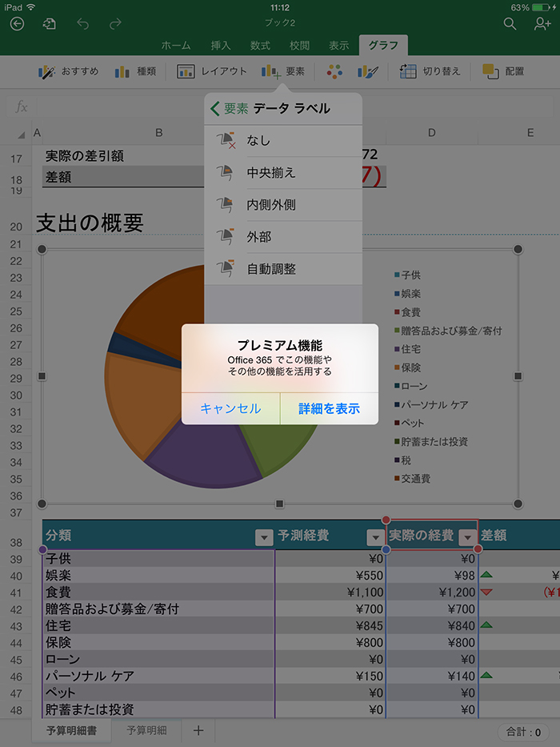The image size is (560, 747).
Task: Open the search magnifier icon
Action: (510, 24)
